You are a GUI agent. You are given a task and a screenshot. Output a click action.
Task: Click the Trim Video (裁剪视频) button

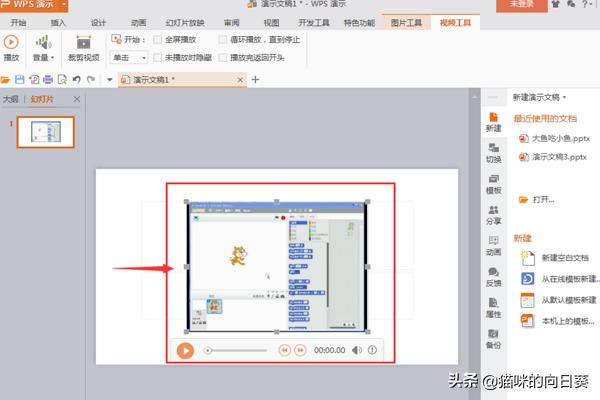coord(83,48)
